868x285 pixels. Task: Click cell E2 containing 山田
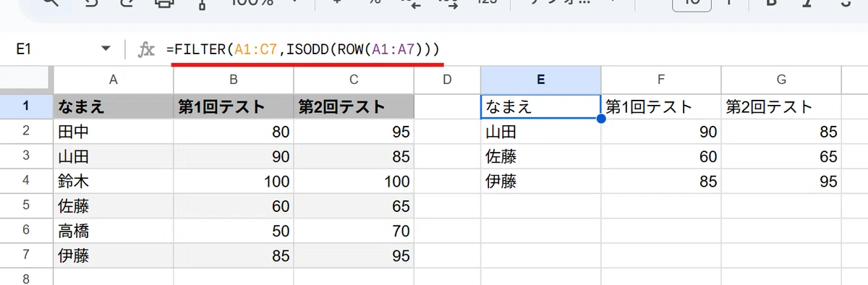coord(540,132)
